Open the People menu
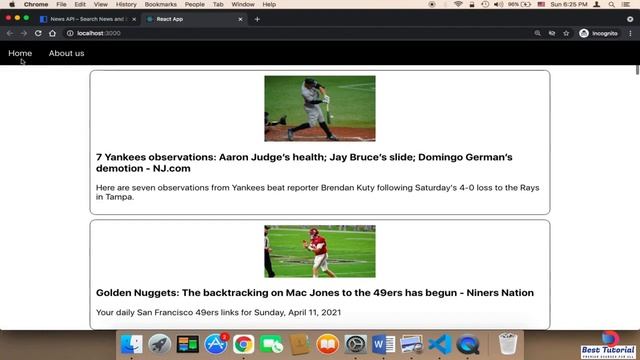This screenshot has width=640, height=360. point(195,4)
